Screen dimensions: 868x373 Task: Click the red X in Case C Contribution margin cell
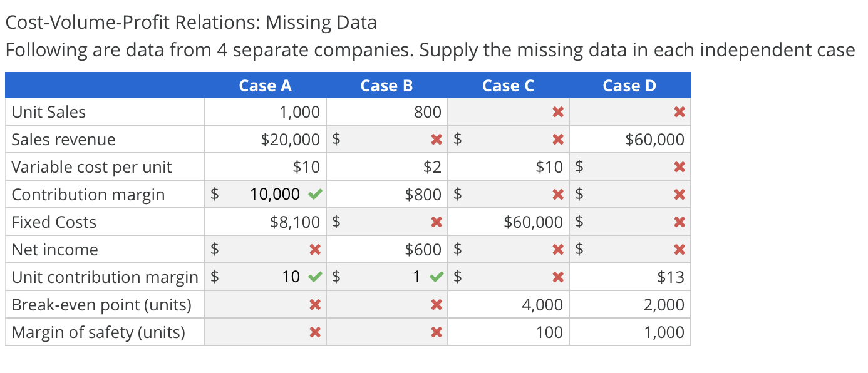click(x=557, y=194)
